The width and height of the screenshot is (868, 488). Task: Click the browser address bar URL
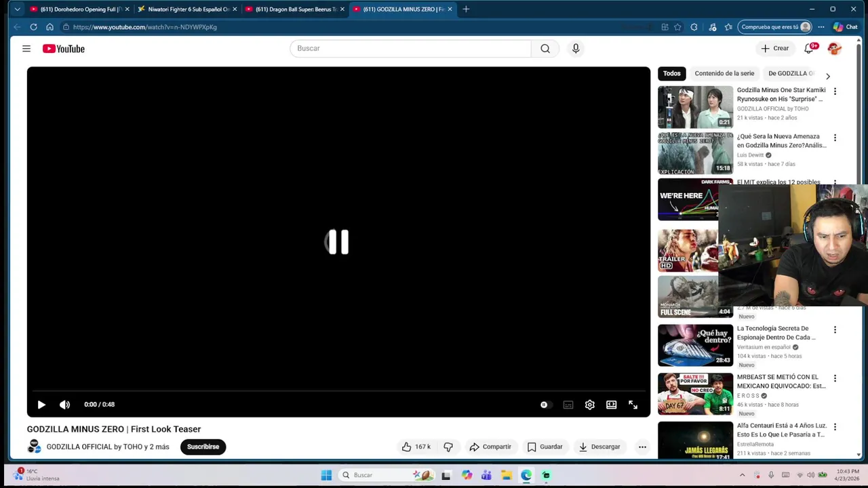(145, 27)
